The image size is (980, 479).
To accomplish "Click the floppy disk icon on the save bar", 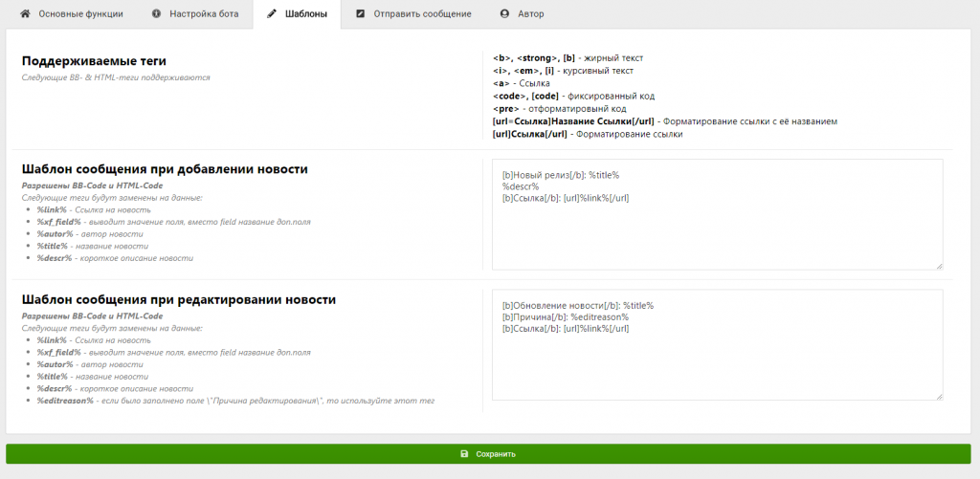I will pos(464,454).
